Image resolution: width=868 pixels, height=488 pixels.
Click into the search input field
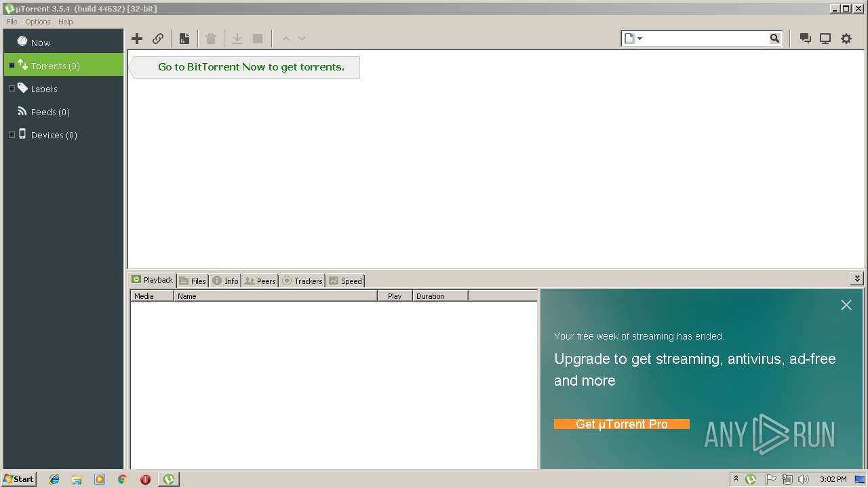(x=705, y=39)
